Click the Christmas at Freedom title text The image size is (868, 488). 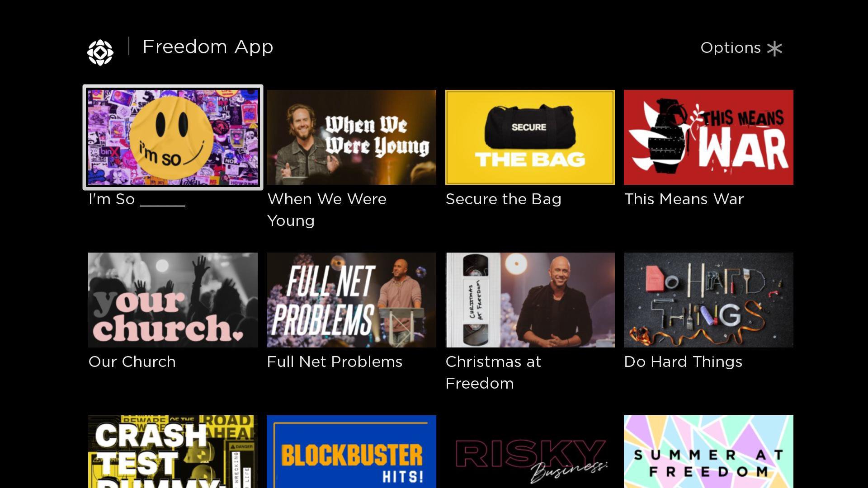click(493, 372)
